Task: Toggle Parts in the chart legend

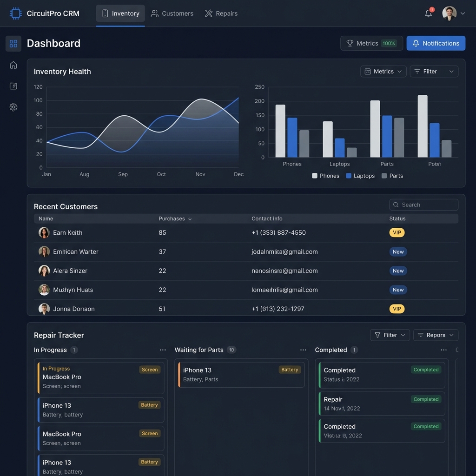Action: coord(393,176)
